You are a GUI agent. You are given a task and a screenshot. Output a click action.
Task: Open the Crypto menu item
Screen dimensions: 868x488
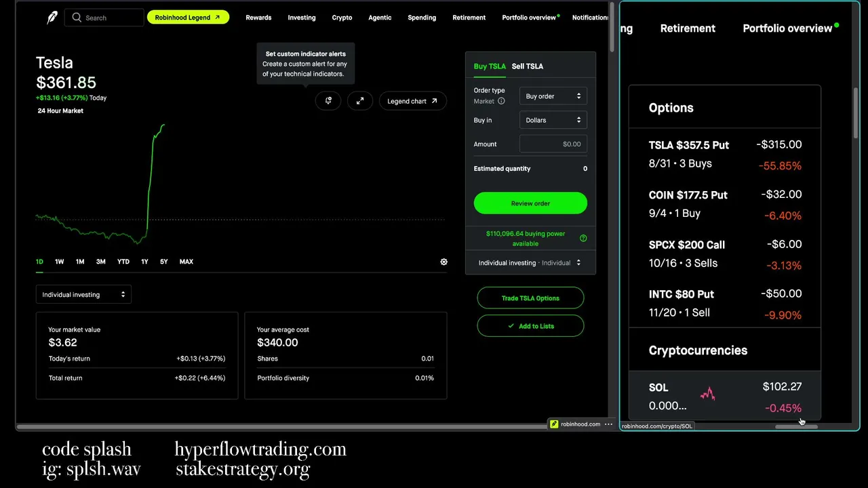pyautogui.click(x=342, y=18)
